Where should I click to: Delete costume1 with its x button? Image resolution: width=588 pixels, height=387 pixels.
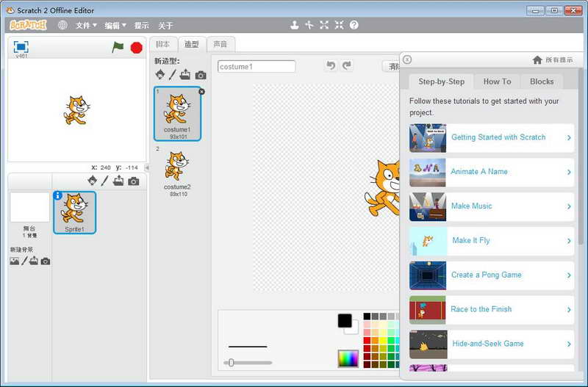pyautogui.click(x=201, y=91)
